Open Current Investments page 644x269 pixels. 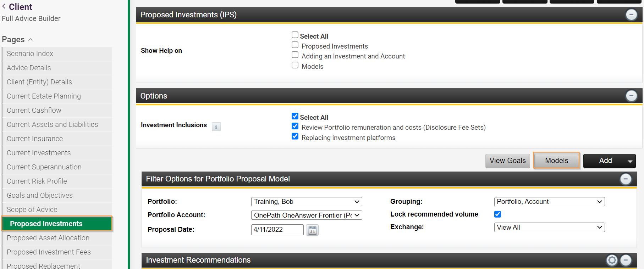pyautogui.click(x=57, y=153)
